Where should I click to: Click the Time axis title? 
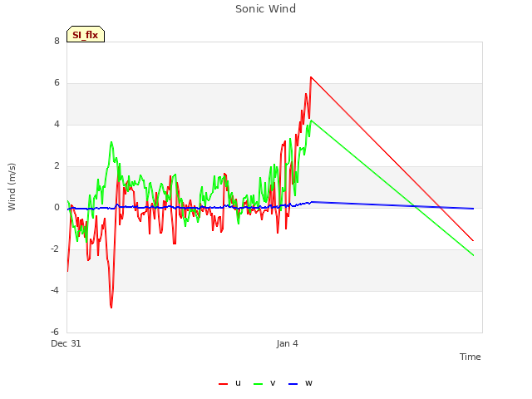[470, 357]
